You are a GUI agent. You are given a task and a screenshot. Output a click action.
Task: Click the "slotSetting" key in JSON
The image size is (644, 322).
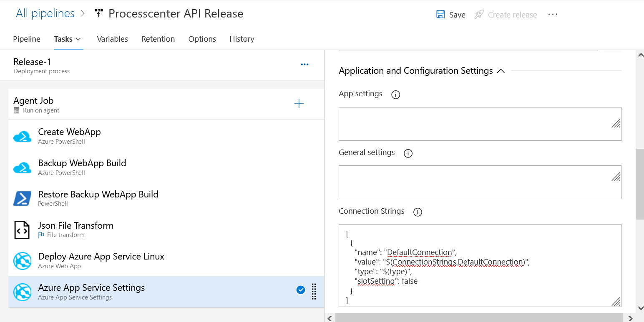click(376, 281)
